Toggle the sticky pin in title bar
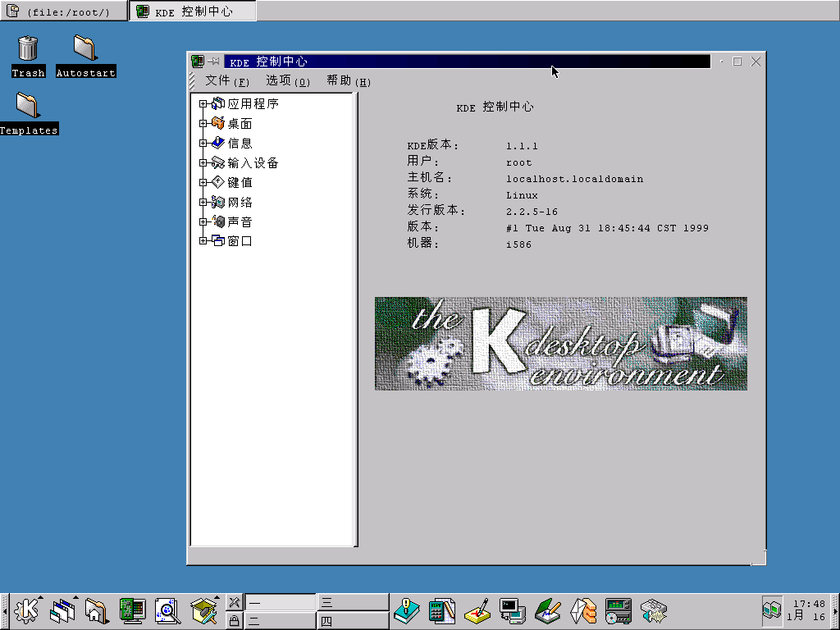840x630 pixels. pyautogui.click(x=214, y=62)
